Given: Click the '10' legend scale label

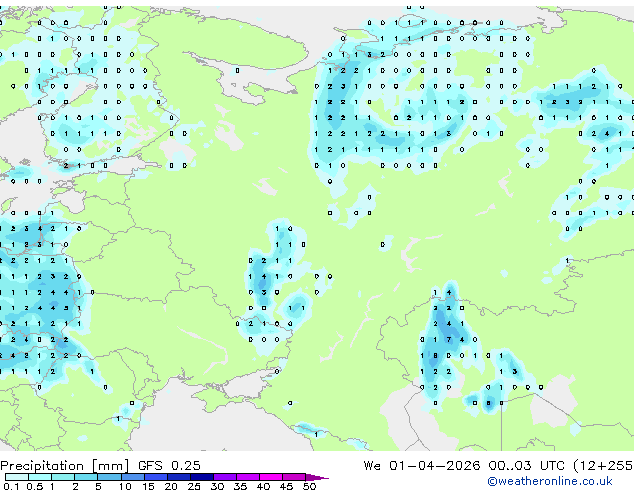Looking at the screenshot, I should click(125, 486).
